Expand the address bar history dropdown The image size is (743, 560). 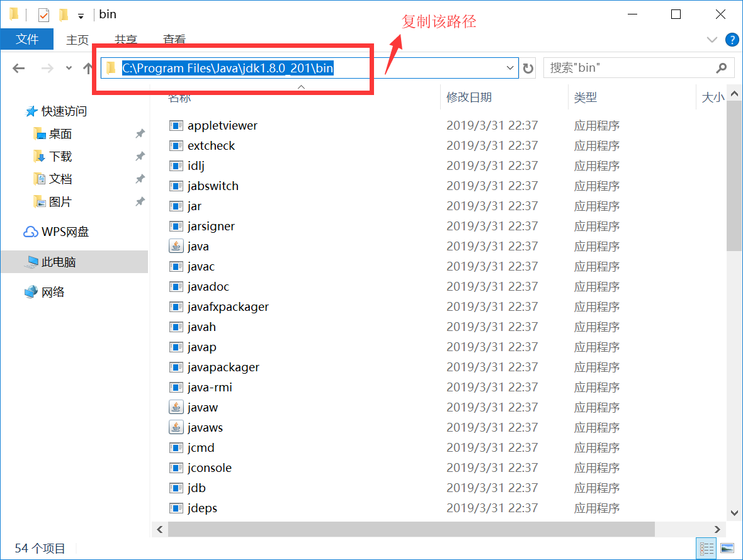click(x=510, y=68)
